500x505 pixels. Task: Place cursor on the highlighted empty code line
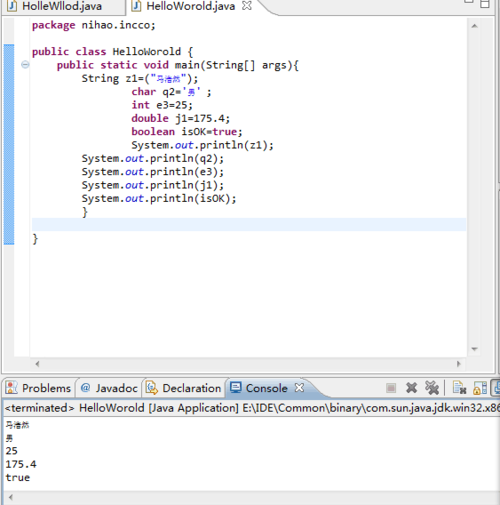249,225
